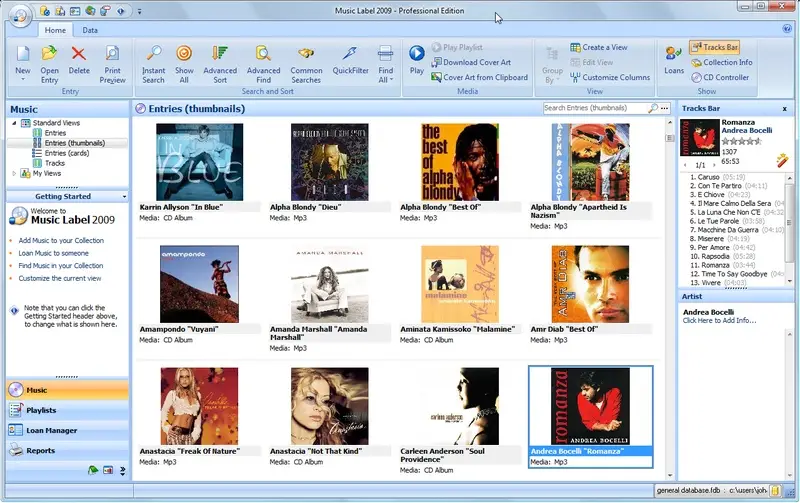The height and width of the screenshot is (503, 800).
Task: Toggle CD Controller
Action: pos(720,78)
